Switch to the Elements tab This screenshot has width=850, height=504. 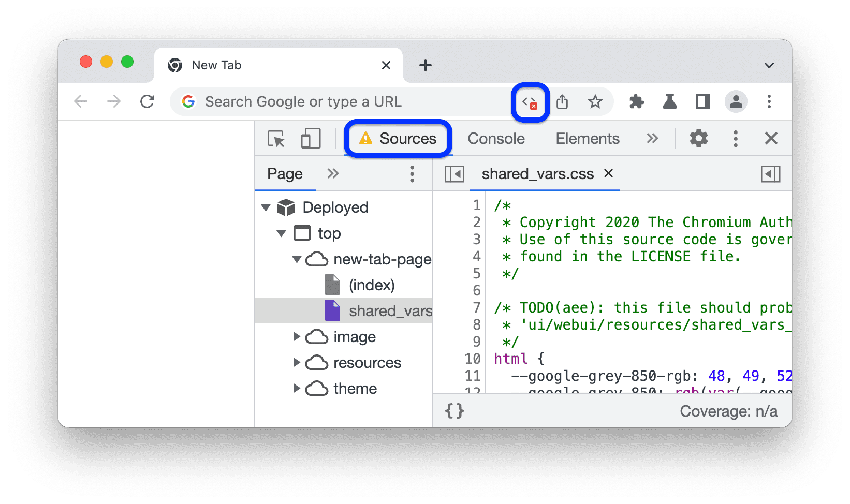tap(587, 139)
